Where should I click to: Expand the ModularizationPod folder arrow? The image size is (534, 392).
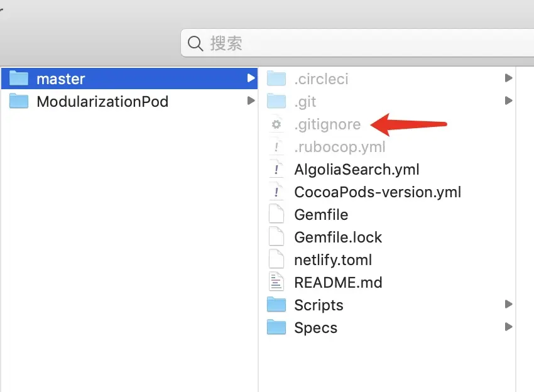click(x=251, y=101)
